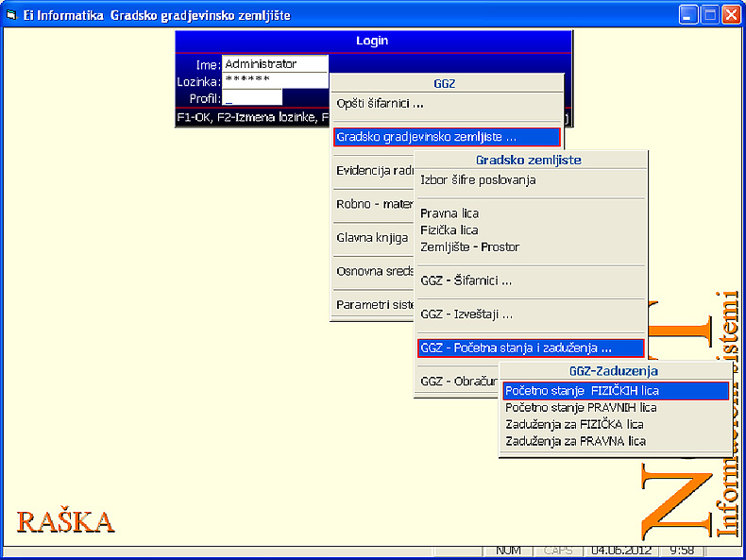This screenshot has width=746, height=560.
Task: Open Opšti šifarnici menu entry
Action: tap(380, 103)
